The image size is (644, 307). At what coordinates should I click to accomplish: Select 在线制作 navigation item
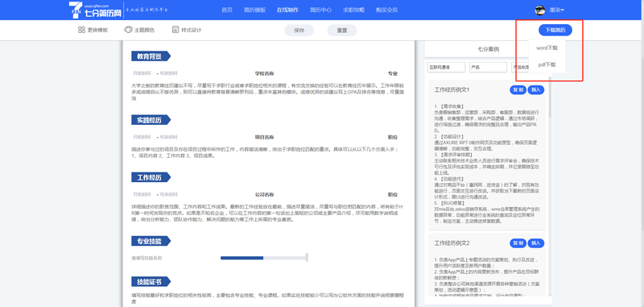[287, 10]
